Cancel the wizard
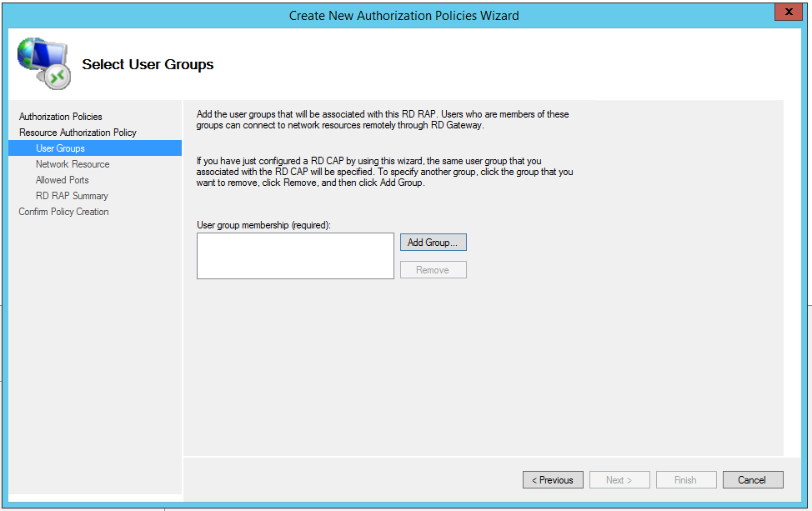This screenshot has width=812, height=511. point(751,480)
